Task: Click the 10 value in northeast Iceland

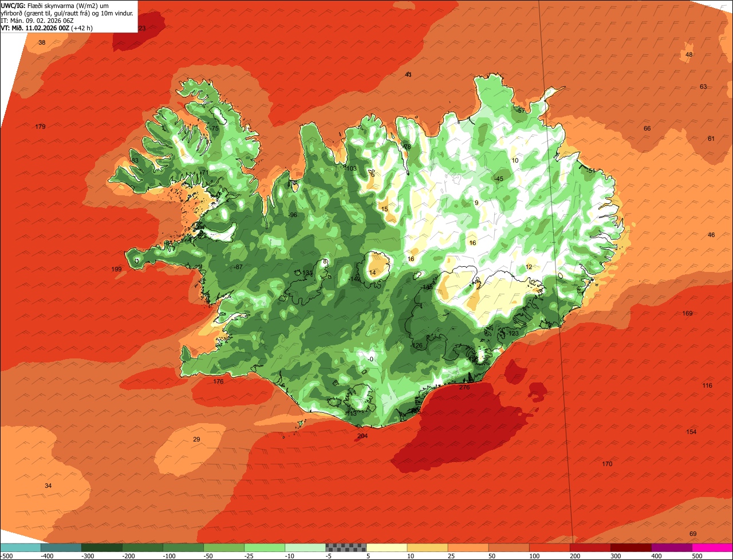Action: (515, 161)
